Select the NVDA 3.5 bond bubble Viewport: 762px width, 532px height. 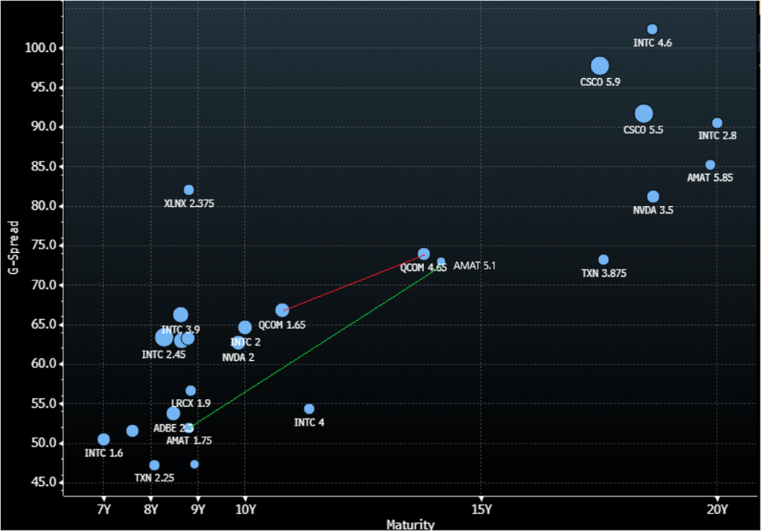pyautogui.click(x=653, y=196)
